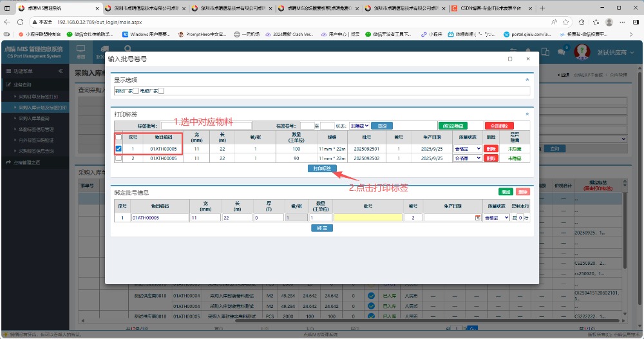Check the checkbox for row 2 material
Image resolution: width=644 pixels, height=339 pixels.
[118, 158]
